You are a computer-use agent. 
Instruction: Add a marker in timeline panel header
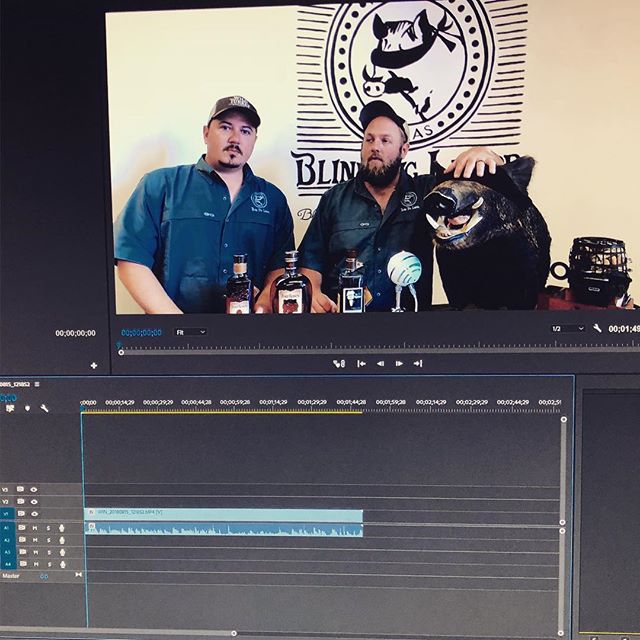[27, 408]
